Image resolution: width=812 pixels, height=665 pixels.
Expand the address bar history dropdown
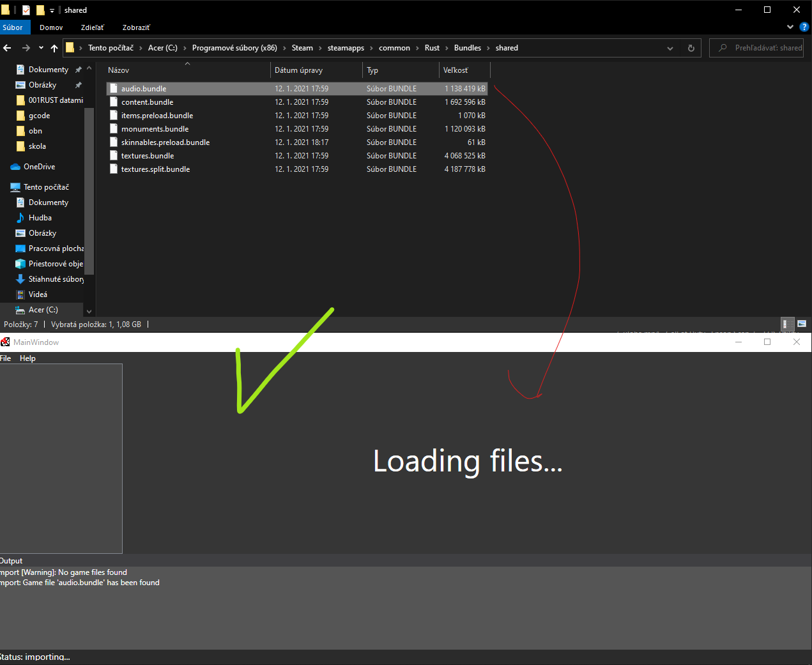(x=670, y=47)
